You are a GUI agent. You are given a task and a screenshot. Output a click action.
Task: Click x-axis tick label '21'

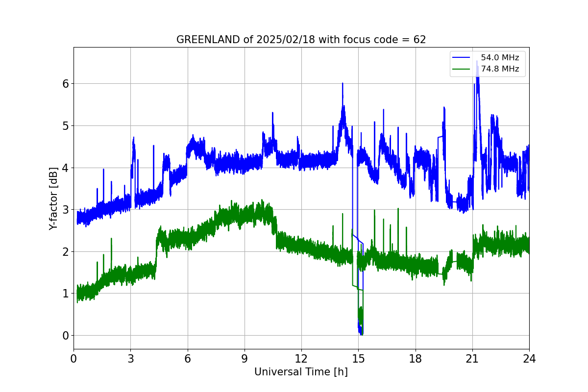coord(472,358)
